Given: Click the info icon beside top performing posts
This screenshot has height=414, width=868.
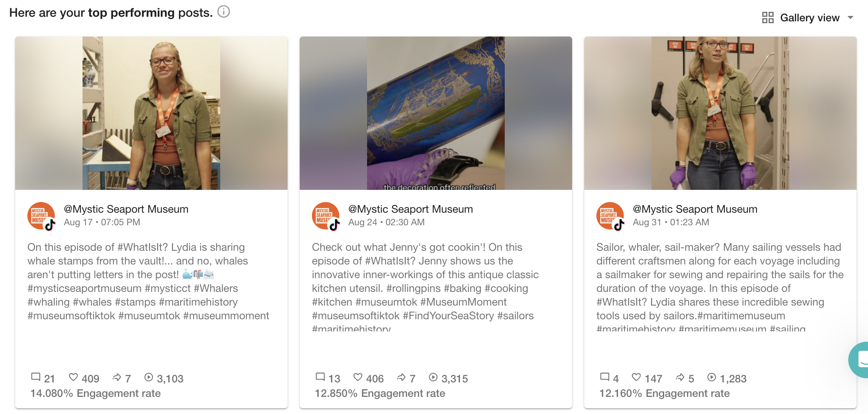Looking at the screenshot, I should 224,12.
